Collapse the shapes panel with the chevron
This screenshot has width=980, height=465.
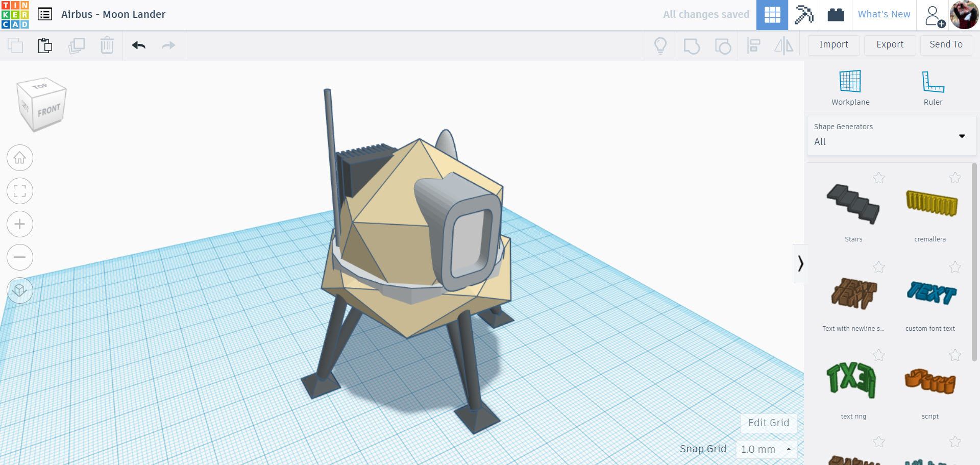pyautogui.click(x=801, y=264)
